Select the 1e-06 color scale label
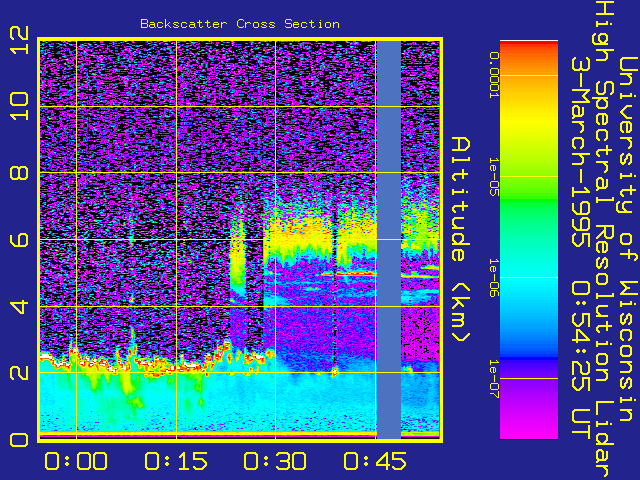 (494, 278)
